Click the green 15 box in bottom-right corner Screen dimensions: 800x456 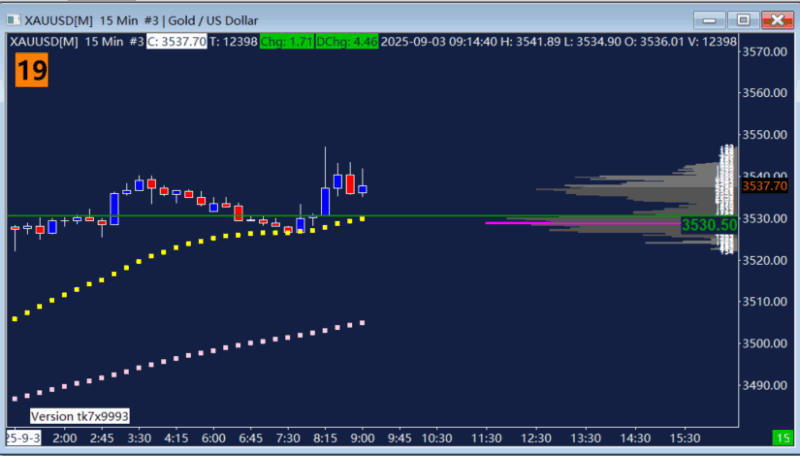[x=781, y=438]
